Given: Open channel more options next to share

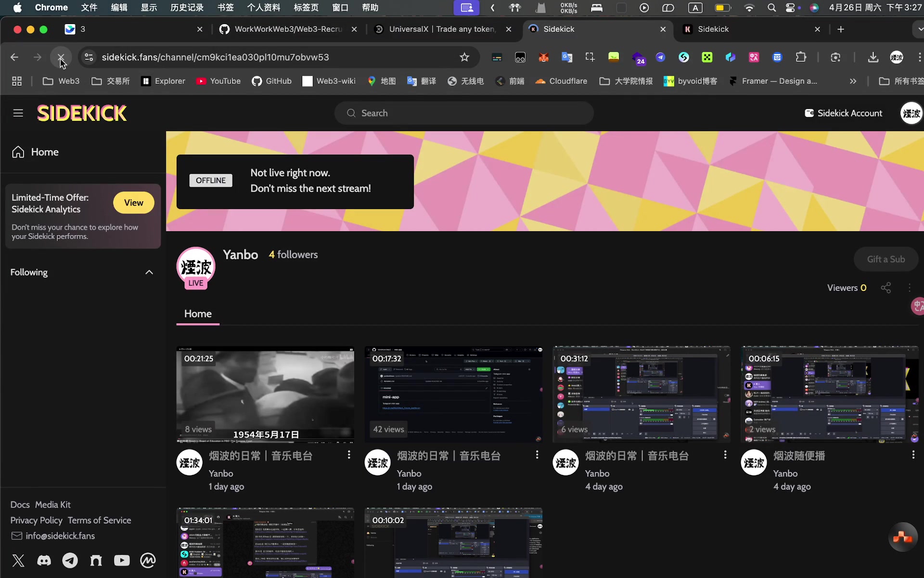Looking at the screenshot, I should point(909,288).
